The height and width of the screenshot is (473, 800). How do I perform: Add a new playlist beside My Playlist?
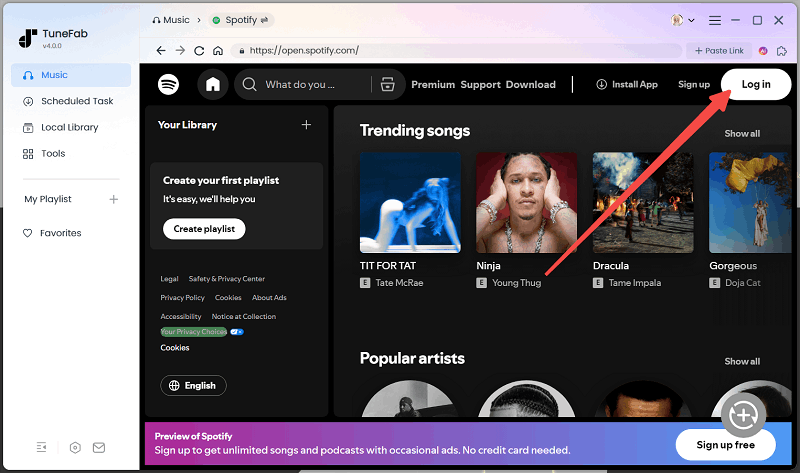pos(113,199)
